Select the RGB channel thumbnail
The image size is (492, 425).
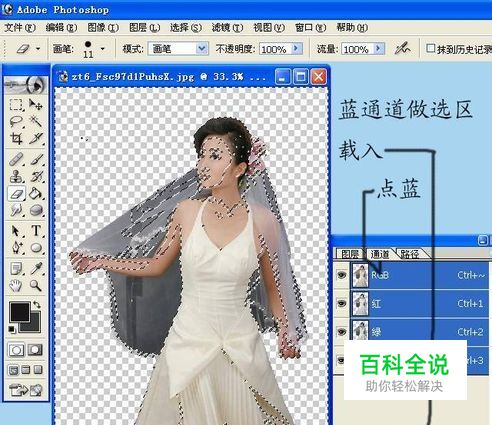click(x=360, y=275)
